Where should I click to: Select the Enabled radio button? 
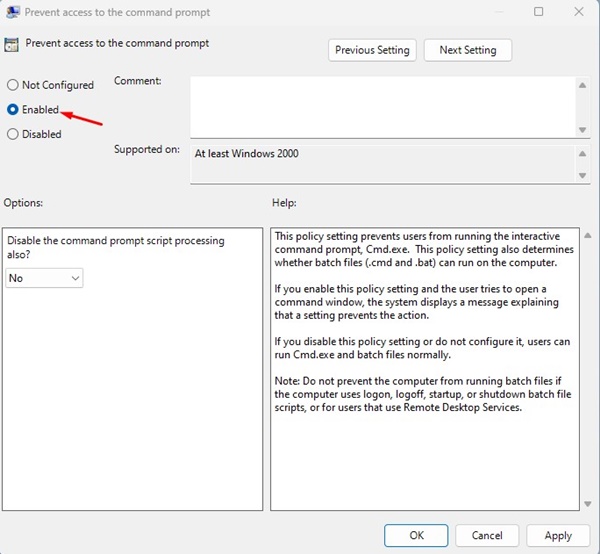click(x=13, y=109)
